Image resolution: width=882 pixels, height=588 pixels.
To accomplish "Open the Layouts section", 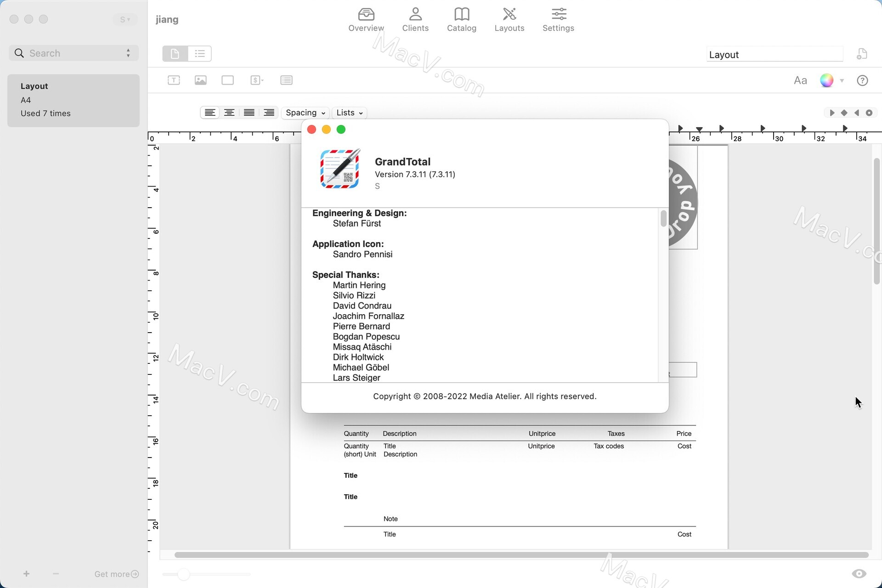I will pos(509,20).
